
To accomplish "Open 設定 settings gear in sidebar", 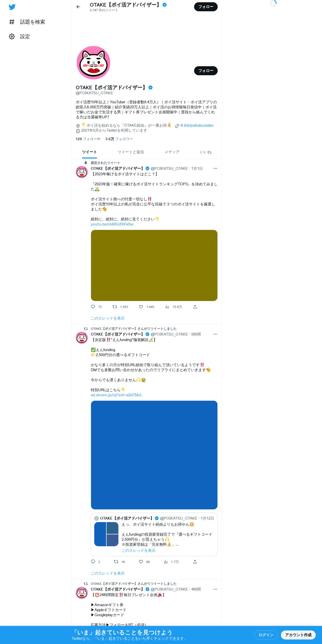I will tap(12, 36).
